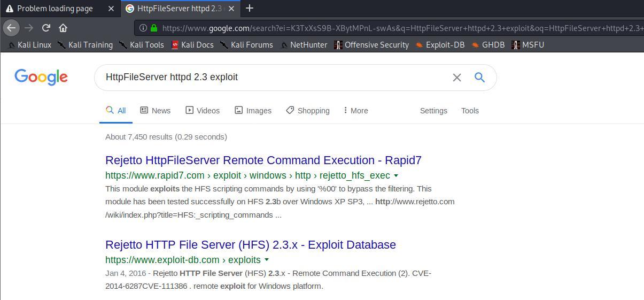Viewport: 644px width, 300px height.
Task: Open MSFU bookmark
Action: point(528,45)
